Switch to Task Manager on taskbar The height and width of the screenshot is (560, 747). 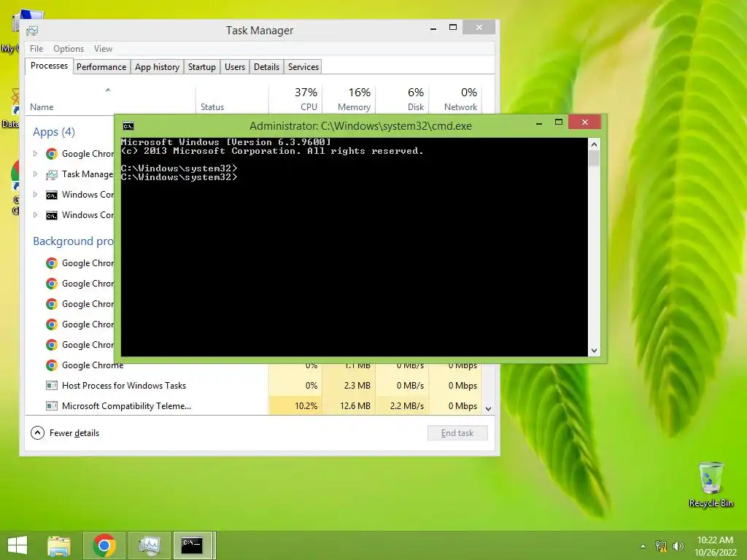(x=149, y=545)
